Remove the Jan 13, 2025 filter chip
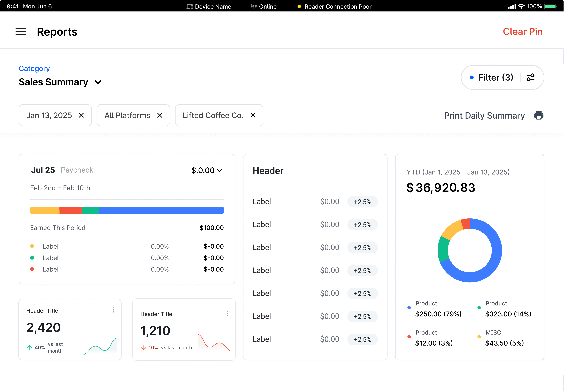 click(x=81, y=115)
